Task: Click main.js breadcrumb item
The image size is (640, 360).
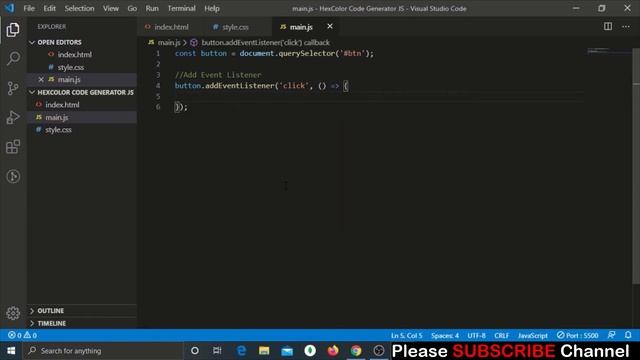Action: click(169, 42)
